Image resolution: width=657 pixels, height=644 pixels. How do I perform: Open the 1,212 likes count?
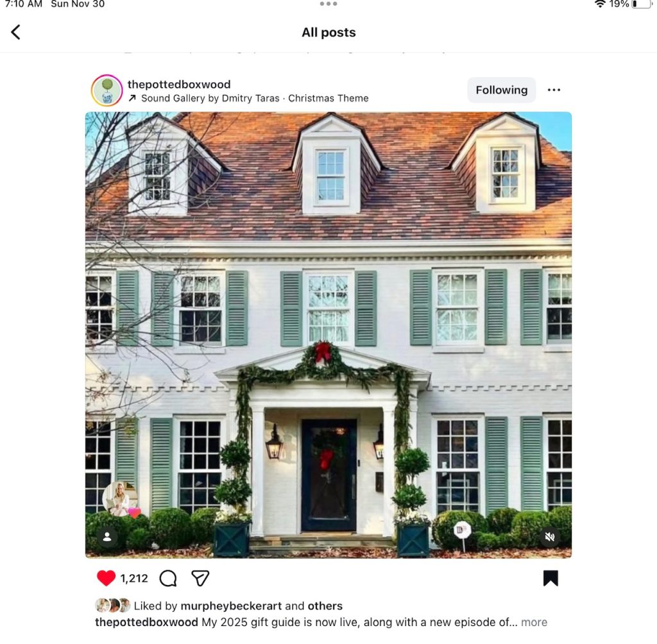(x=134, y=579)
